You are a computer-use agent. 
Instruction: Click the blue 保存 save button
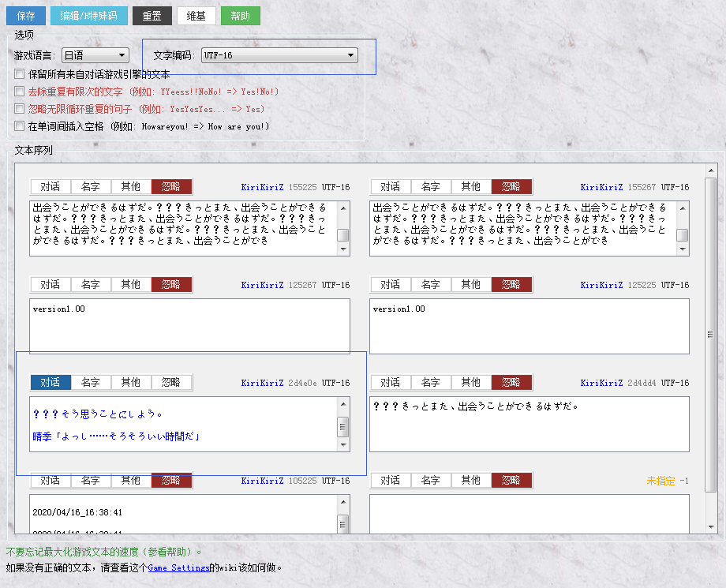[26, 16]
